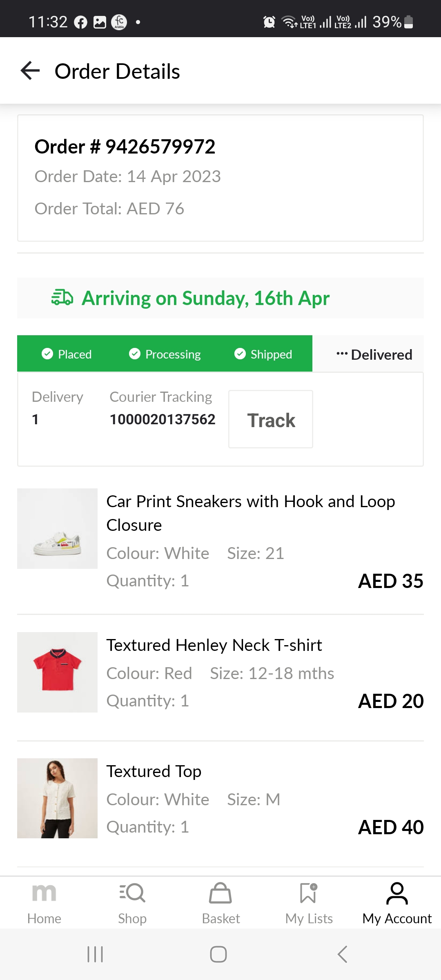This screenshot has height=980, width=441.
Task: Tap courier tracking number 1000020137562
Action: [x=162, y=419]
